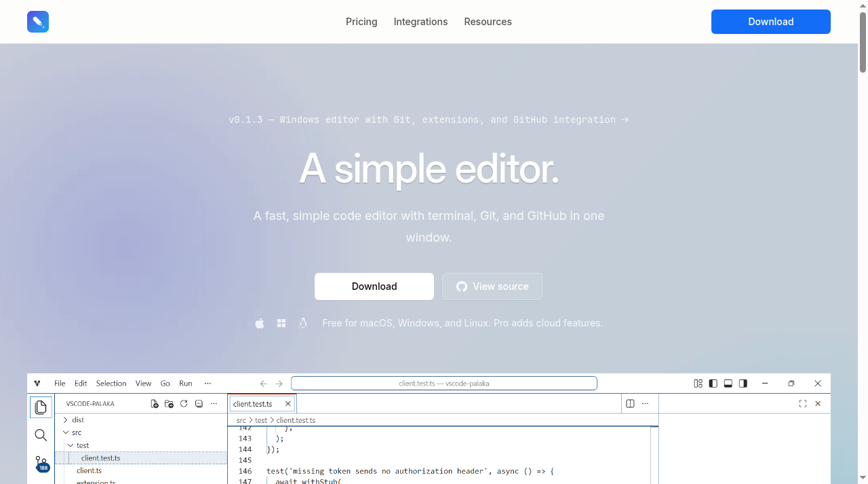Open the Go menu
This screenshot has height=484, width=868.
[165, 384]
